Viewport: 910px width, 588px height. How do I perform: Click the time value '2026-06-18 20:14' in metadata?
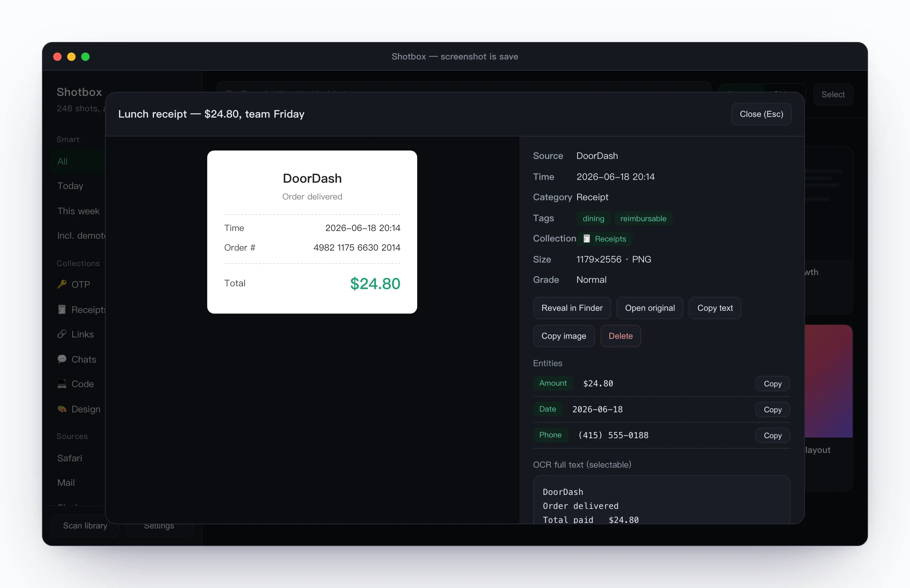pyautogui.click(x=615, y=177)
